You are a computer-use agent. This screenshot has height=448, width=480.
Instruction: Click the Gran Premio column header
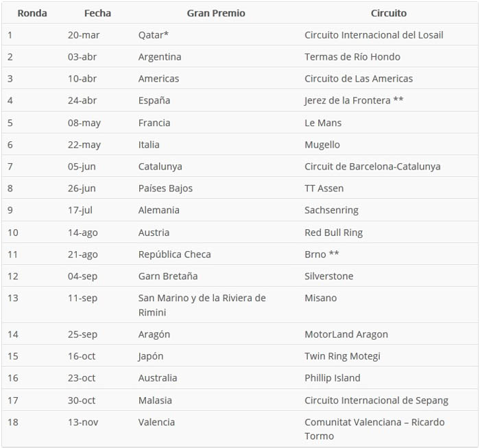pos(216,13)
